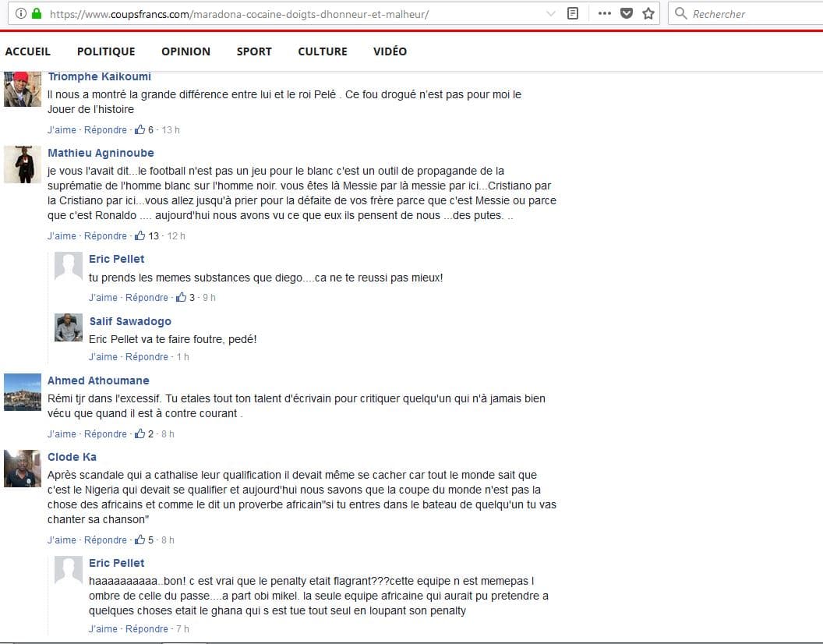
Task: Open the OPINION section
Action: tap(185, 51)
